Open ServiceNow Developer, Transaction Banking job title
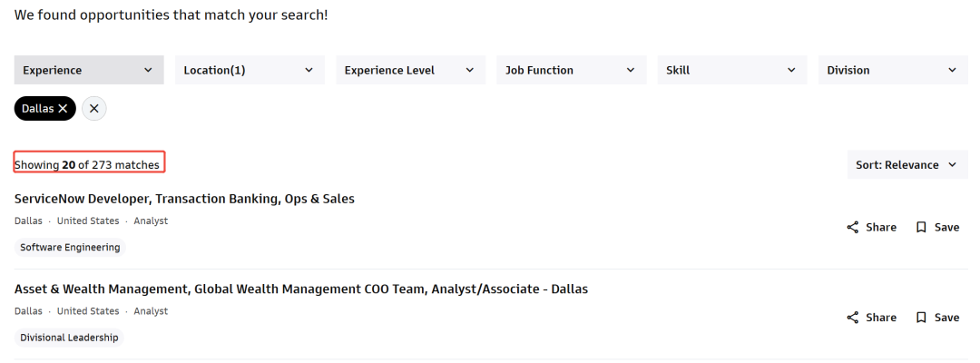 [184, 200]
